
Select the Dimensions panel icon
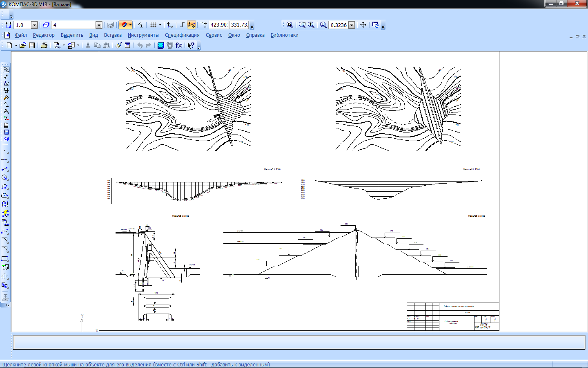point(6,76)
